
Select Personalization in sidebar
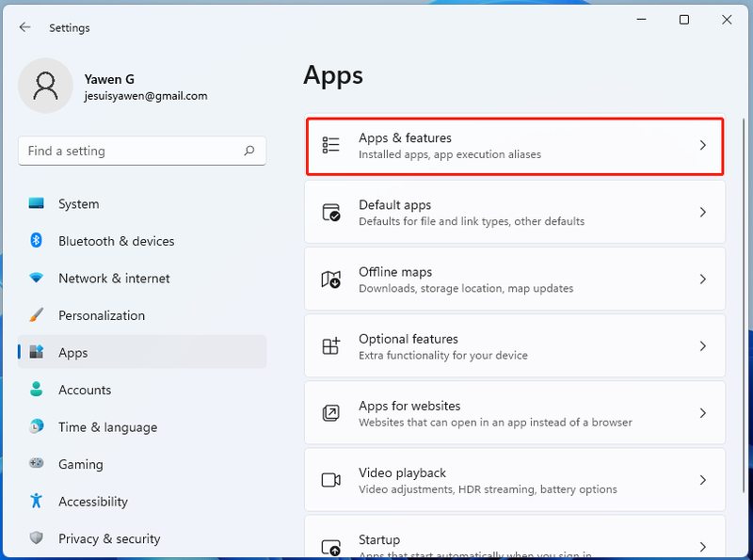(x=142, y=315)
